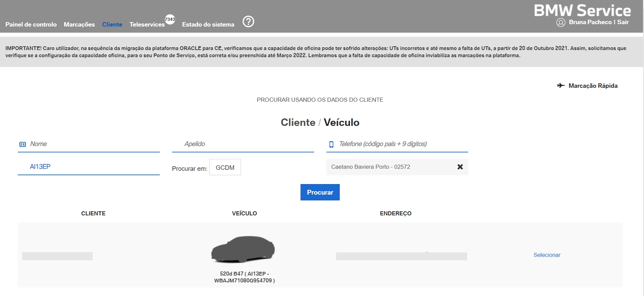Click the BMW Service logo
Image resolution: width=644 pixels, height=296 pixels.
[582, 11]
